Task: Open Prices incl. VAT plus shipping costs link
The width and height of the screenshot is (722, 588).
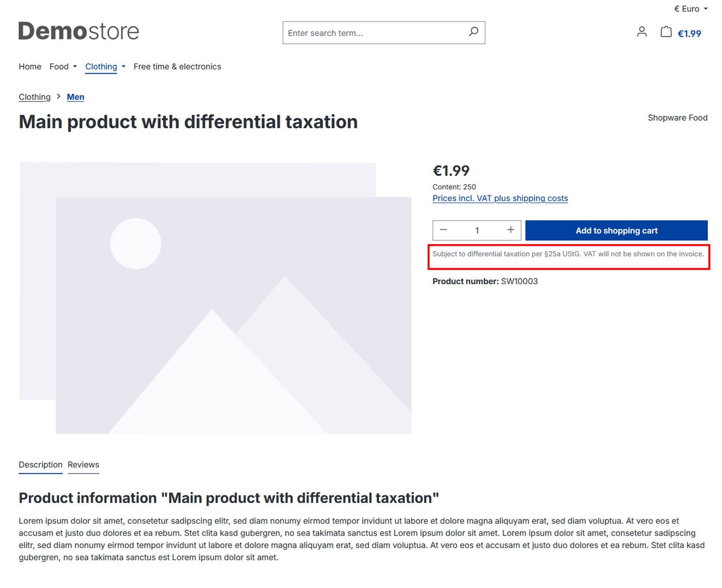Action: (x=500, y=198)
